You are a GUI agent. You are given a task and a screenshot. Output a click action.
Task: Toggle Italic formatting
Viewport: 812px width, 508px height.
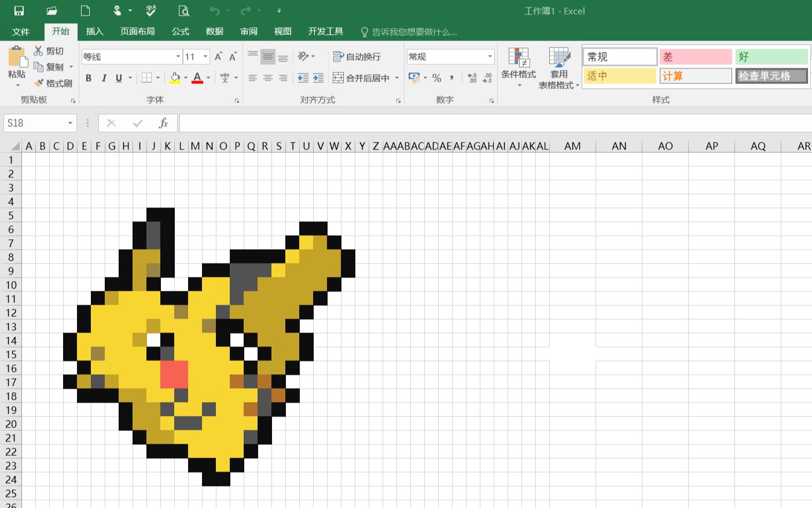104,78
